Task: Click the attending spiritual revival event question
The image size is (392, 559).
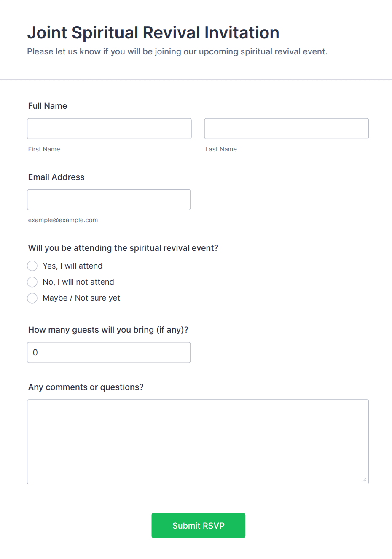Action: click(123, 248)
